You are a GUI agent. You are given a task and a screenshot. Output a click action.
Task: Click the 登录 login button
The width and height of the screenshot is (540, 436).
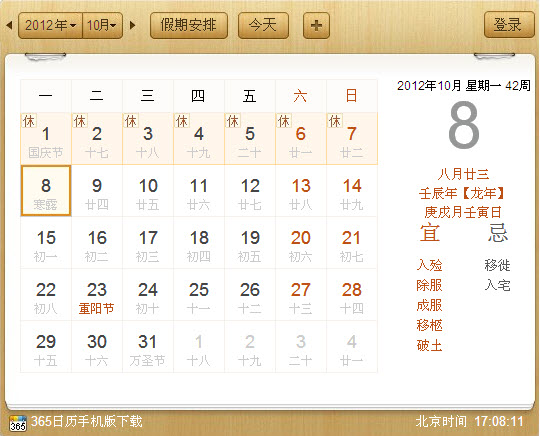click(x=509, y=24)
